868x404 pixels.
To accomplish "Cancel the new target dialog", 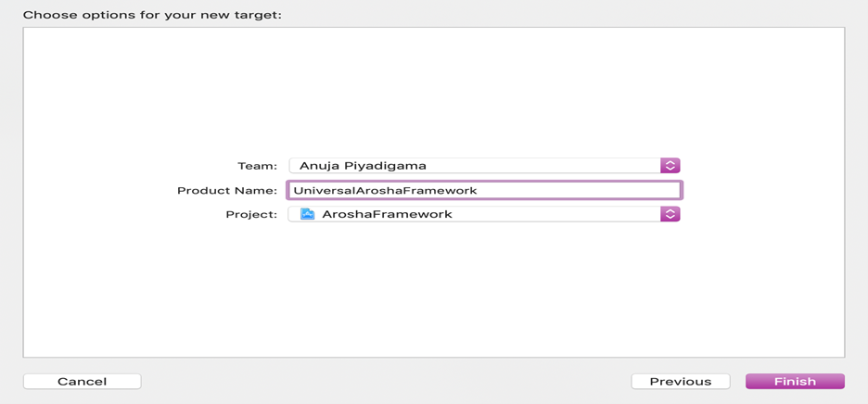I will tap(82, 382).
